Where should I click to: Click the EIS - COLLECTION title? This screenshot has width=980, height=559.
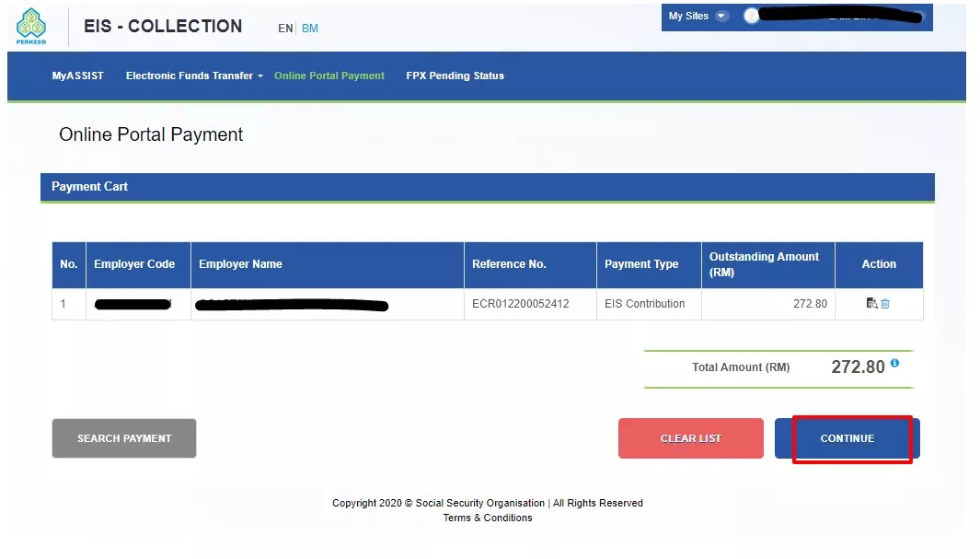(x=163, y=27)
